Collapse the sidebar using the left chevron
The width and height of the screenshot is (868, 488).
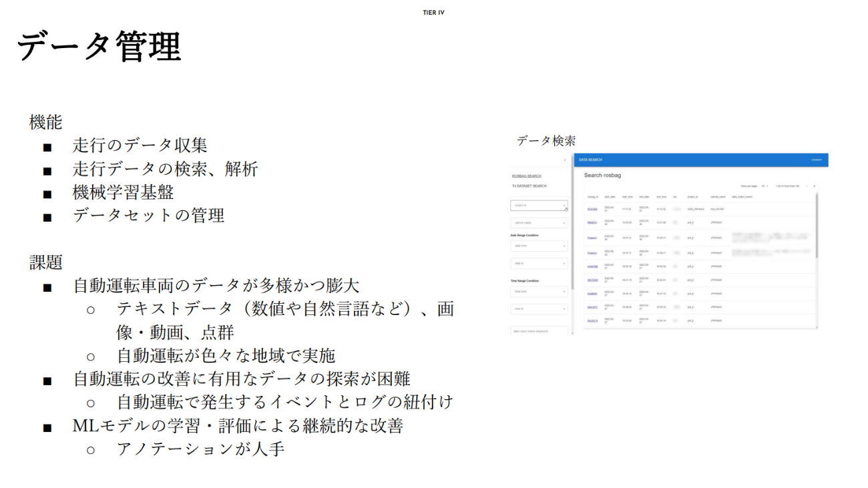point(565,160)
